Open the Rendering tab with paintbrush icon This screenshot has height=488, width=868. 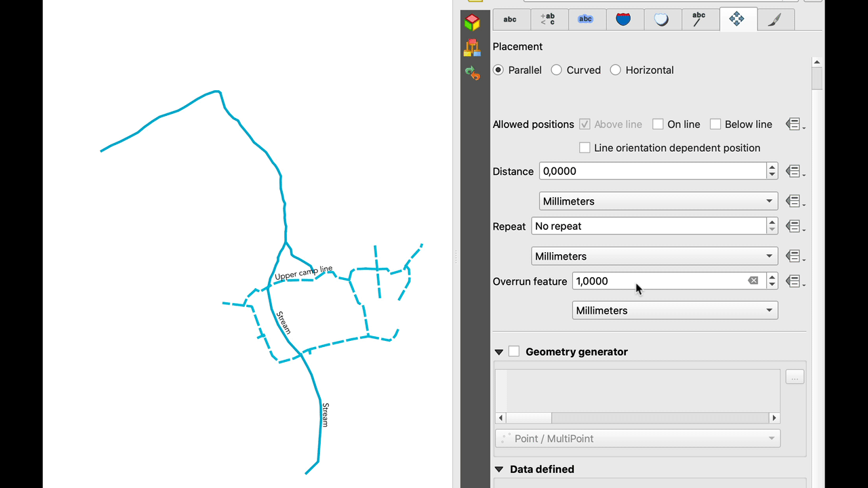(x=775, y=19)
